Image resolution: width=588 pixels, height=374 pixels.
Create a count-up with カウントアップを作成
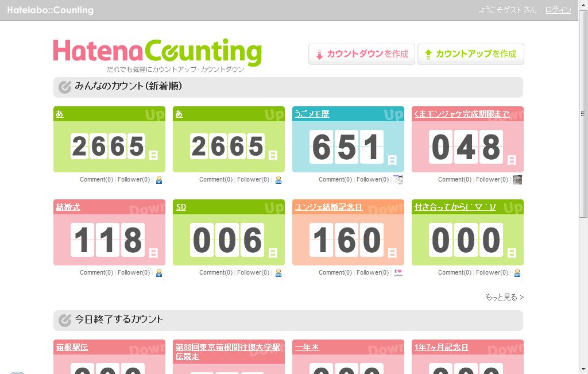coord(471,54)
